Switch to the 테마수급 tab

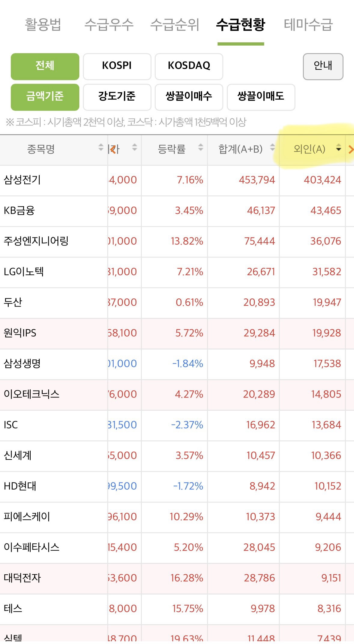tap(308, 25)
